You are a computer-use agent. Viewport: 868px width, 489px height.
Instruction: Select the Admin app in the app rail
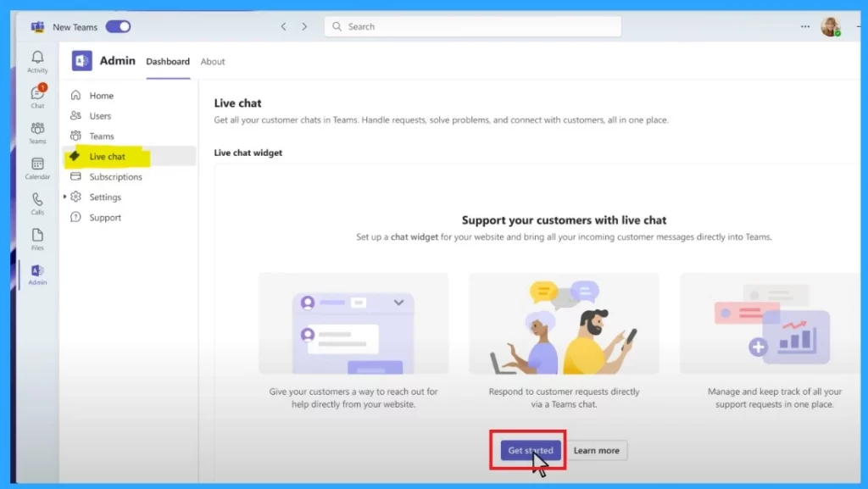[37, 275]
